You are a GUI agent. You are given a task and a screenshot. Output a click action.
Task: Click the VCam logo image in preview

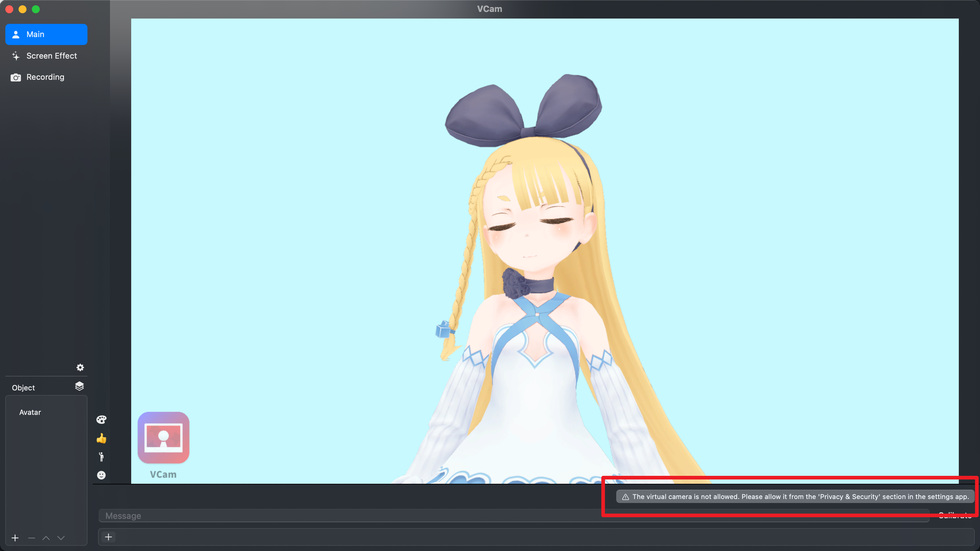click(164, 438)
